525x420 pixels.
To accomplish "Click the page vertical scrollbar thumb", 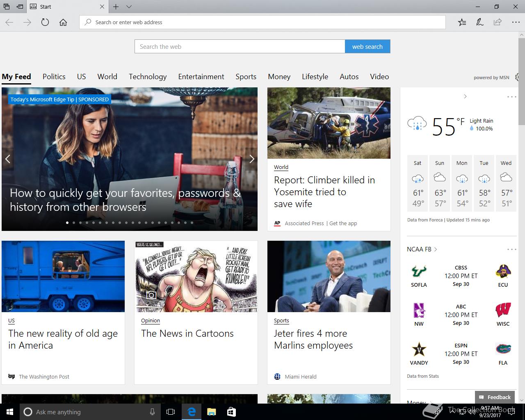I will [x=521, y=82].
